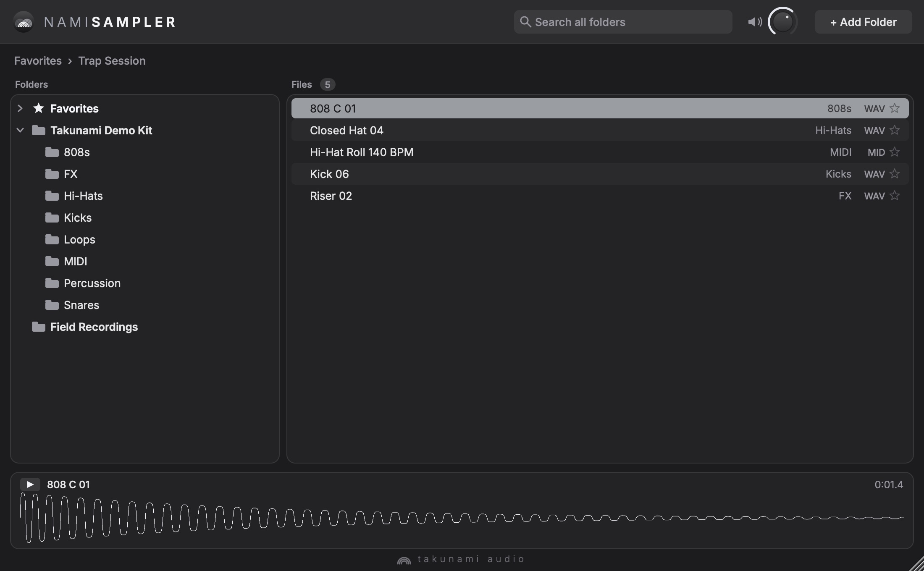This screenshot has height=571, width=924.
Task: Click the Loops folder icon
Action: pyautogui.click(x=52, y=239)
